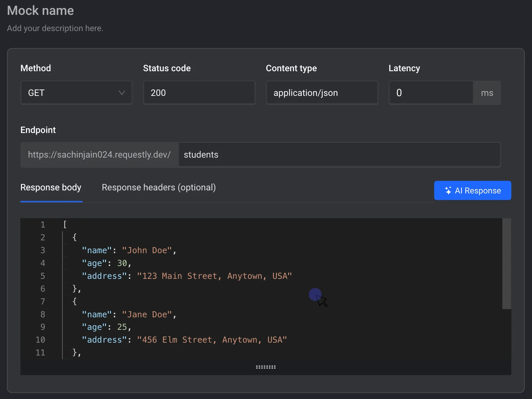Screen dimensions: 532x399
Task: Click the Mock name title
Action: [41, 10]
